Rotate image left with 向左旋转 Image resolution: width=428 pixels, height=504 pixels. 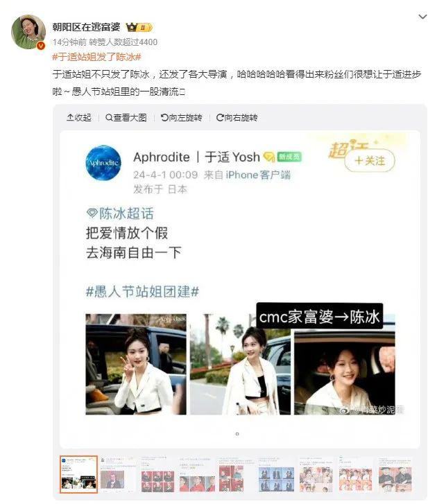coord(181,118)
